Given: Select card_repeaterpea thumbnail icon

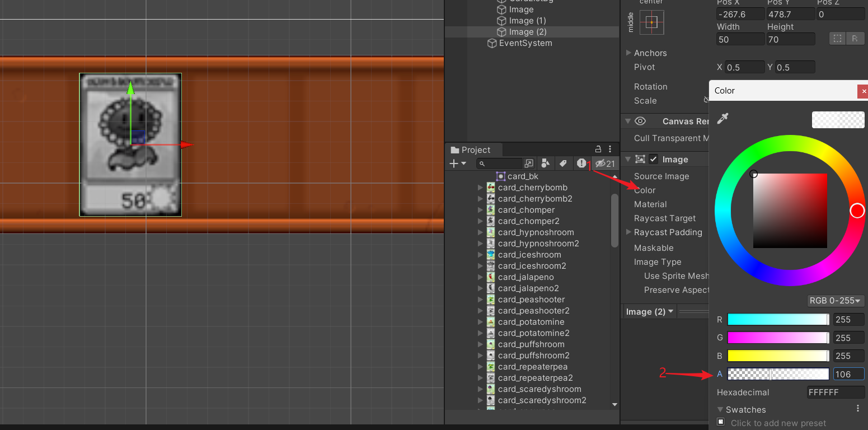Looking at the screenshot, I should 491,367.
